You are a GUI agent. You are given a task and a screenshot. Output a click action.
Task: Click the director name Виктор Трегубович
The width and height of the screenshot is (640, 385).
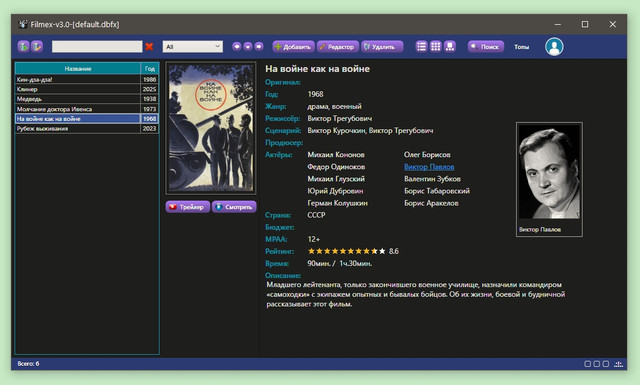(340, 118)
